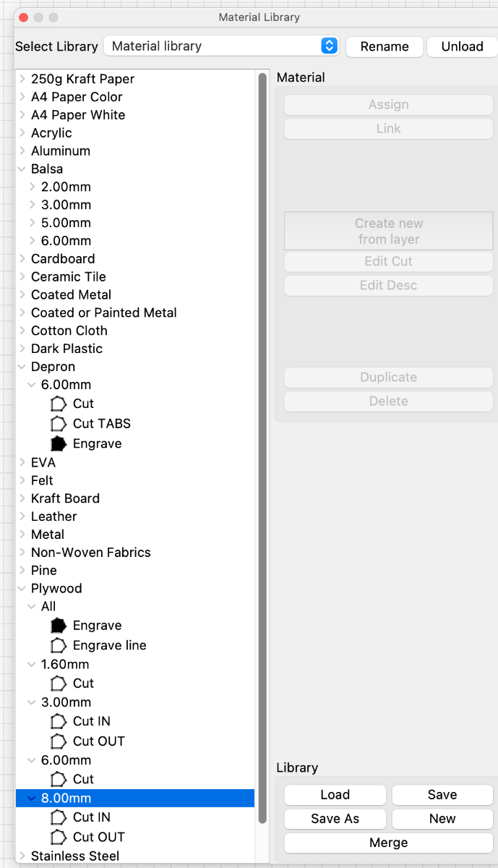Select the Ceramic Tile entry
Viewport: 498px width, 868px height.
coord(69,277)
